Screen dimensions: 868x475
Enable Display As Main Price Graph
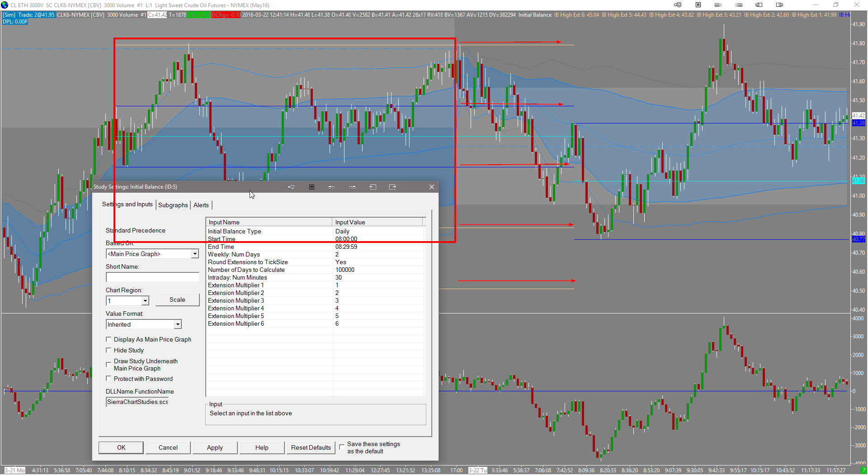[x=108, y=339]
